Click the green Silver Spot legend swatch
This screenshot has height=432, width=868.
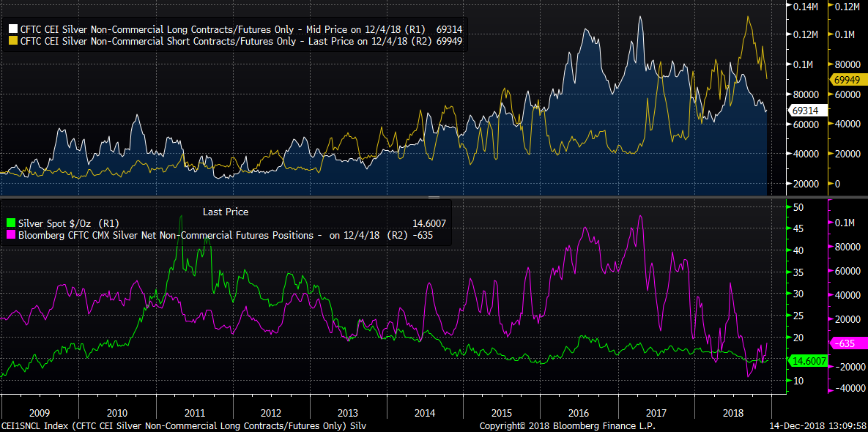pyautogui.click(x=10, y=223)
